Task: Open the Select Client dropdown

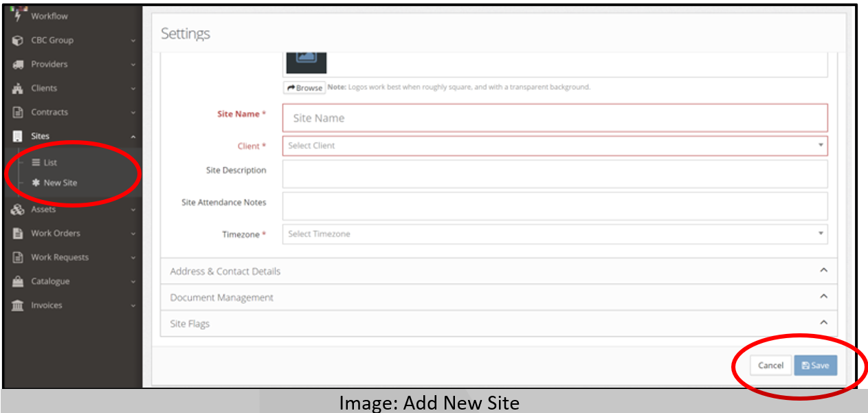Action: (554, 146)
